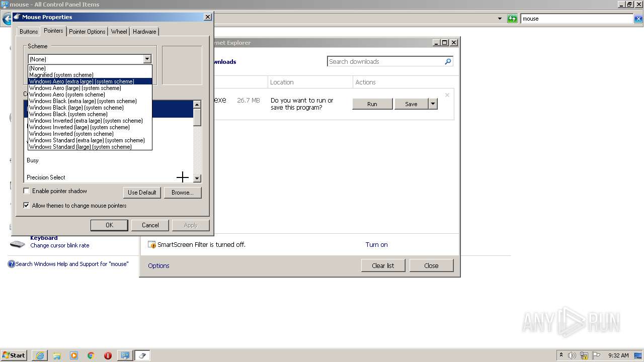Choose Windows Aero (extra large) scheme
This screenshot has width=644, height=362.
tap(90, 81)
